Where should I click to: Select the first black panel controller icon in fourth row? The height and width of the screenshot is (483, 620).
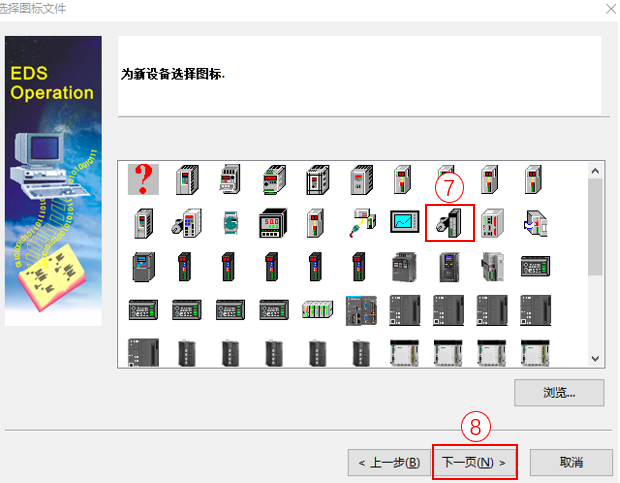tap(143, 309)
